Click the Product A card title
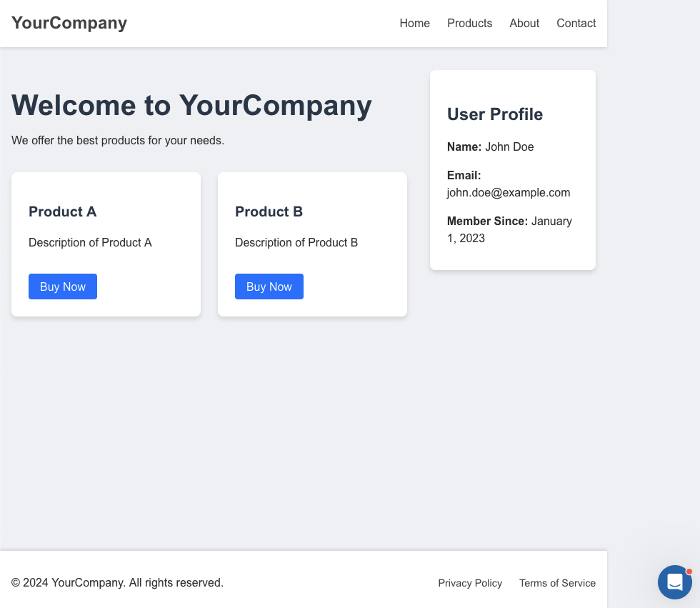This screenshot has width=700, height=608. [63, 211]
